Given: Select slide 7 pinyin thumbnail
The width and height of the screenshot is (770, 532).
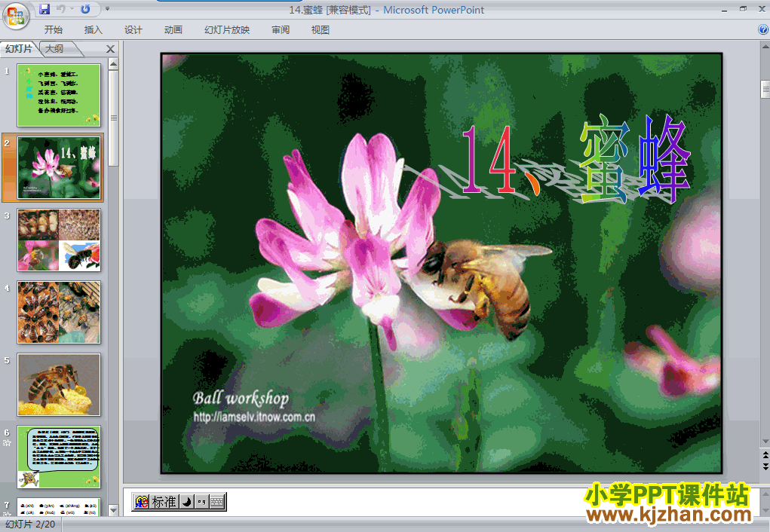Looking at the screenshot, I should click(59, 507).
